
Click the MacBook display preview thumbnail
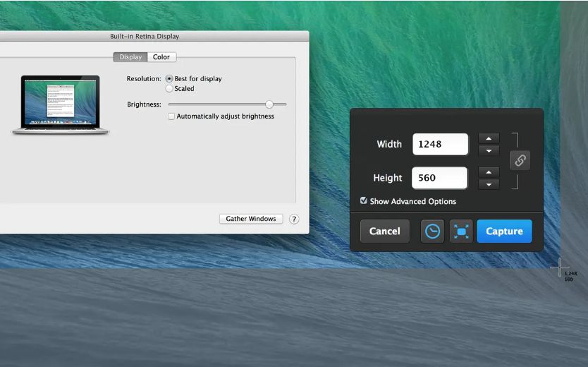pos(61,104)
